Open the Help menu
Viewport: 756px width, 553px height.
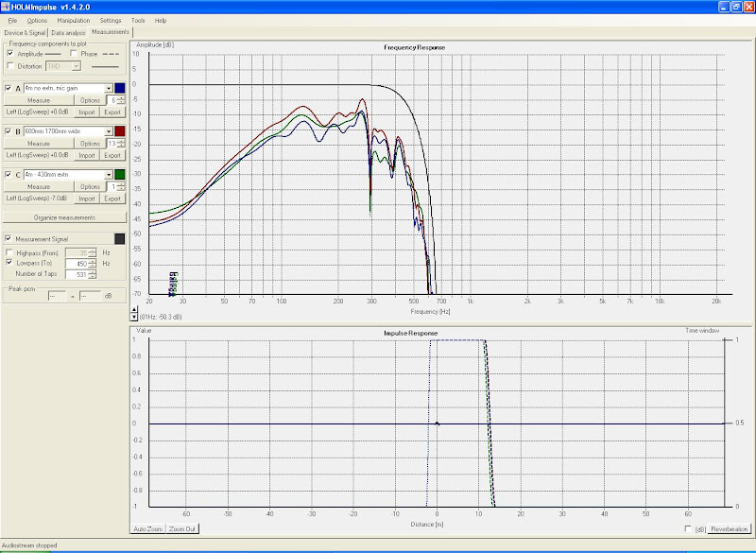point(161,21)
